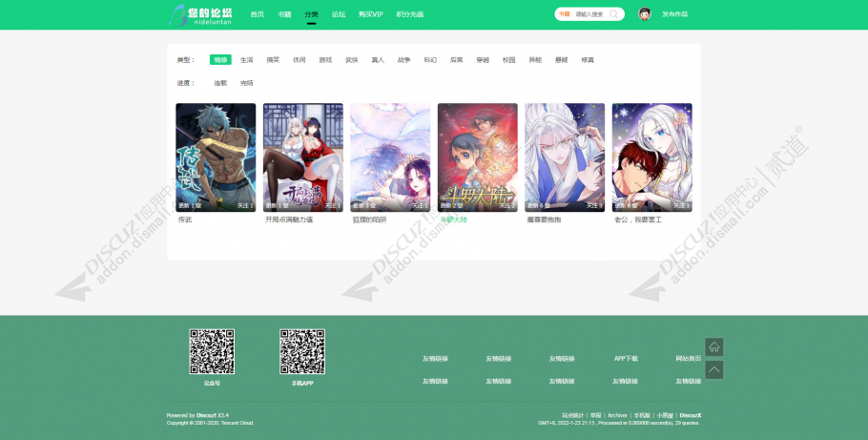Screen dimensions: 868x440
Task: Choose the 休闲 type filter
Action: (299, 60)
